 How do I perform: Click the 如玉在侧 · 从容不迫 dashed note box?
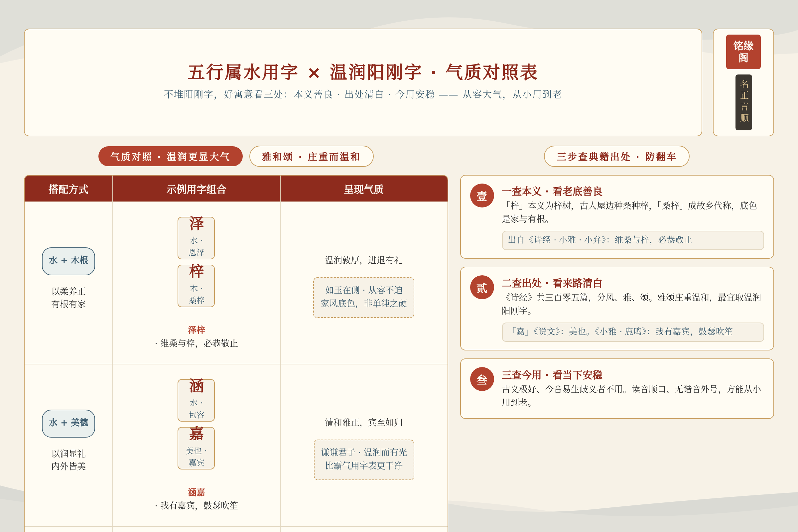click(364, 297)
